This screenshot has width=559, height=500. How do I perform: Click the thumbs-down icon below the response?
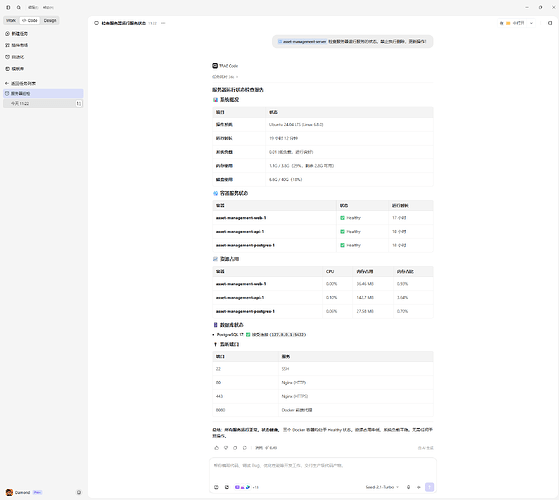click(x=226, y=448)
